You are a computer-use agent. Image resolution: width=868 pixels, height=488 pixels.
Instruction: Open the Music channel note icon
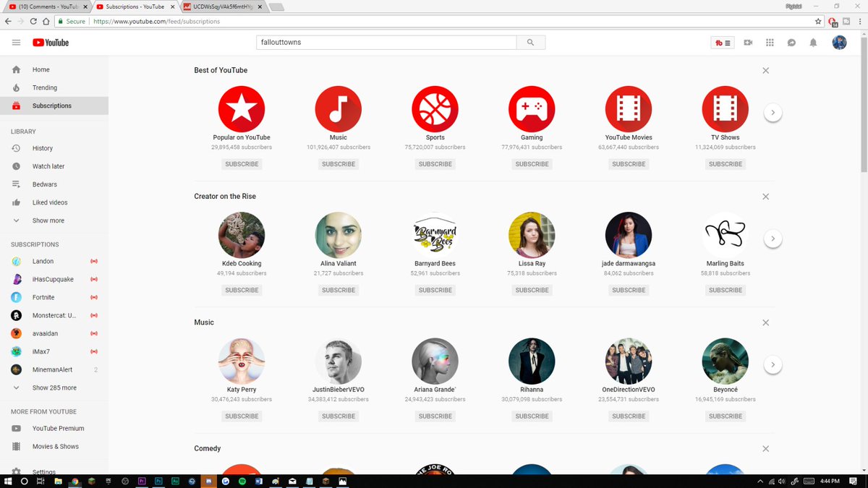[339, 109]
